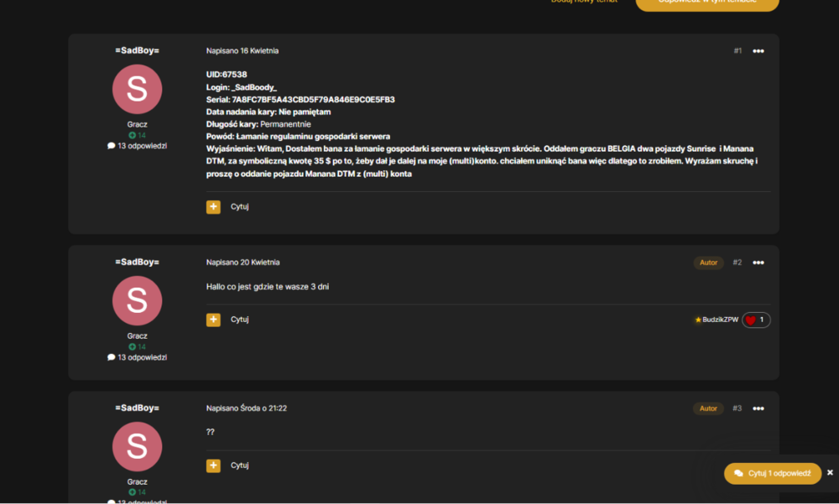This screenshot has height=504, width=839.
Task: Add the '??' post to multi-quote
Action: tap(213, 465)
